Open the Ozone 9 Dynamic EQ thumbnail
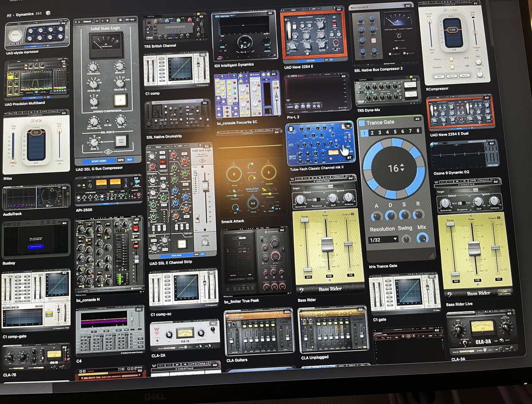Image resolution: width=532 pixels, height=404 pixels. click(x=464, y=153)
